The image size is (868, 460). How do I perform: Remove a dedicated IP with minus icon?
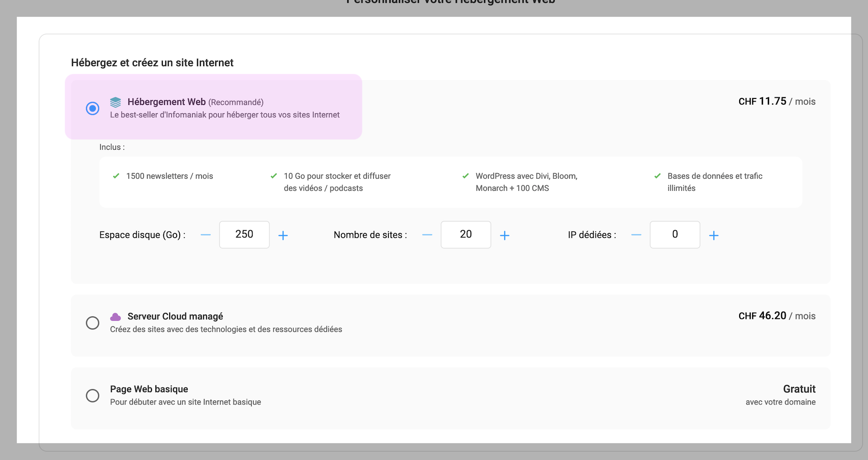pyautogui.click(x=636, y=235)
